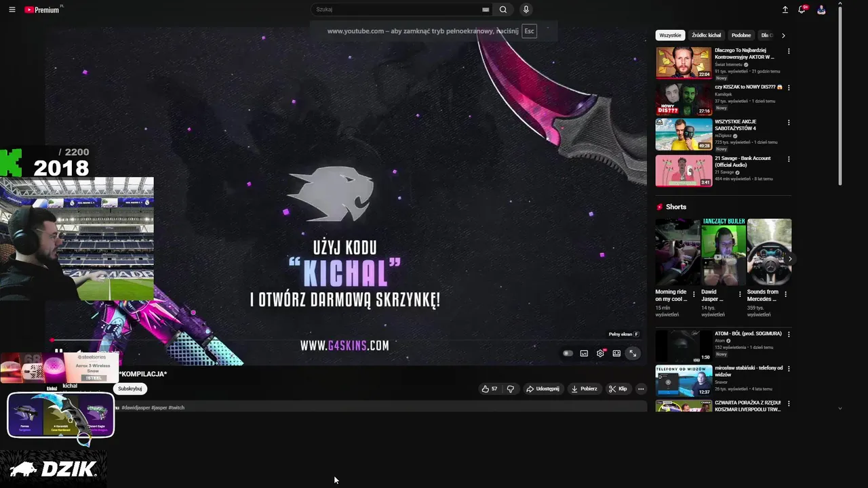The height and width of the screenshot is (488, 868).
Task: Show more filter chips with the right arrow
Action: click(783, 35)
